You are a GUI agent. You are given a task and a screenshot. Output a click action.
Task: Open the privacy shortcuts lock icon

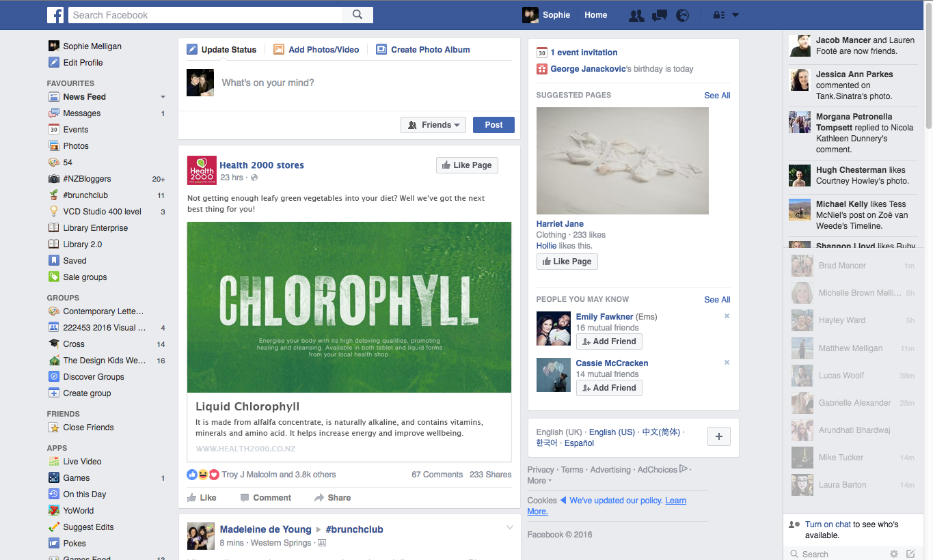[718, 15]
